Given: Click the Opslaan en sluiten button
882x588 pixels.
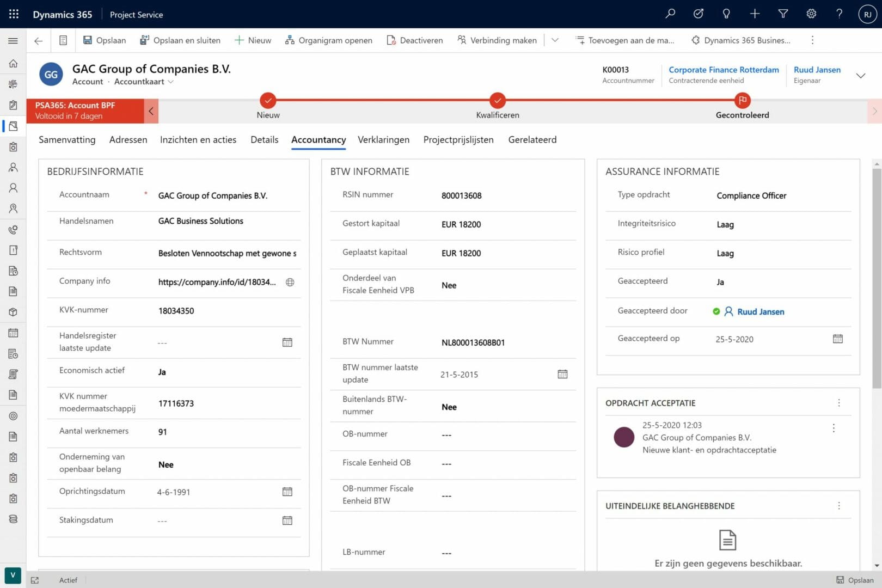Looking at the screenshot, I should pyautogui.click(x=180, y=40).
